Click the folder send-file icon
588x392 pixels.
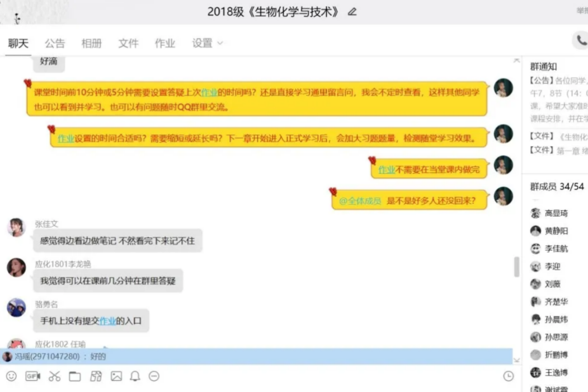(74, 376)
